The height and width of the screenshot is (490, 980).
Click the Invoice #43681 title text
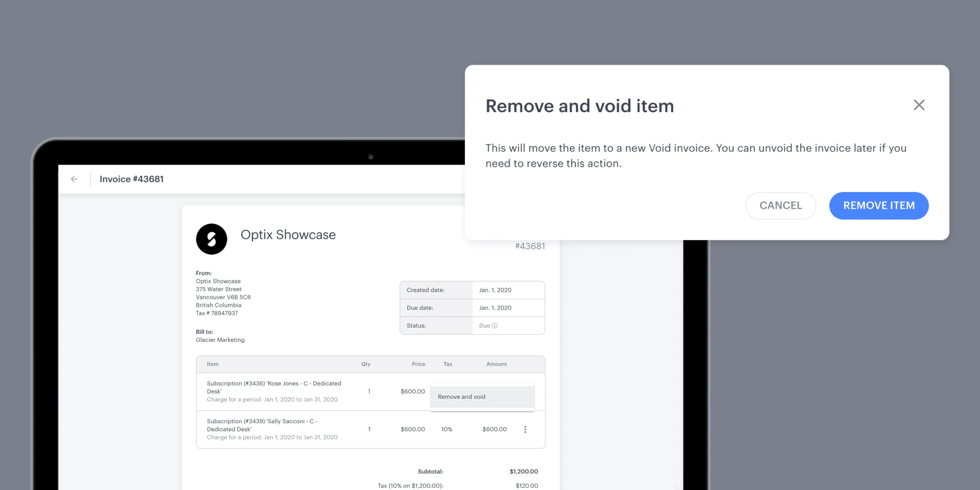pyautogui.click(x=132, y=180)
